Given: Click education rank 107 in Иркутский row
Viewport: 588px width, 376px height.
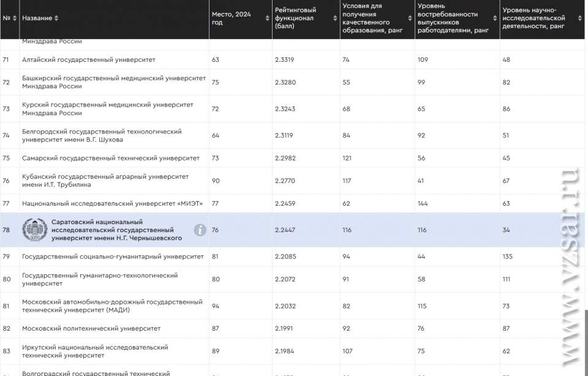Looking at the screenshot, I should [347, 352].
